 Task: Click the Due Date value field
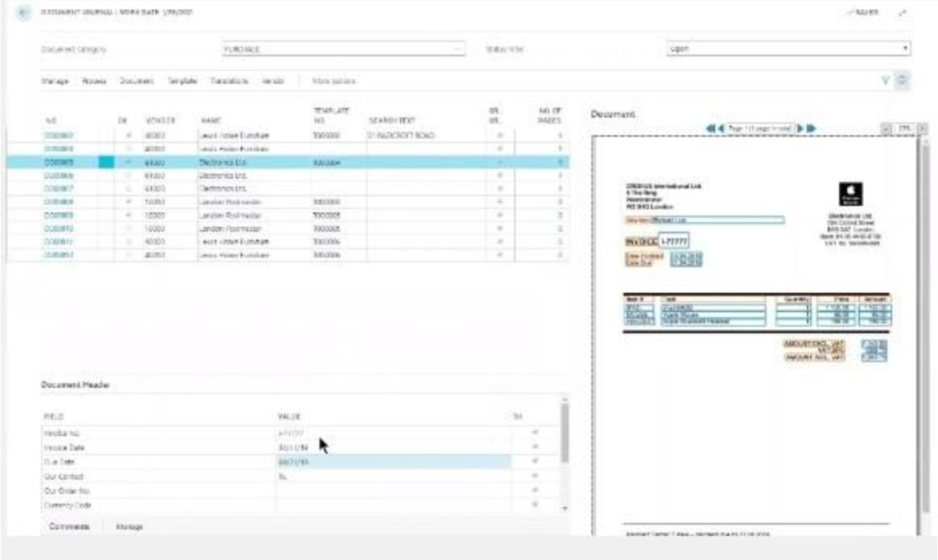pos(393,462)
